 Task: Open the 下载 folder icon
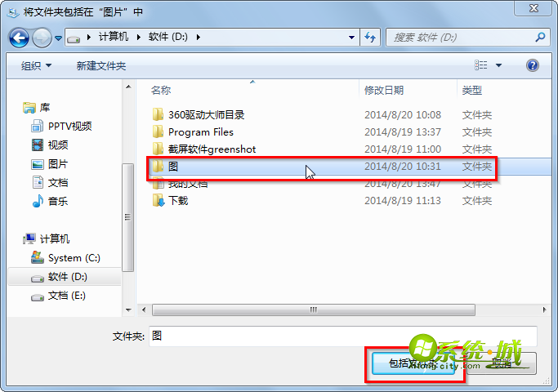pos(158,201)
